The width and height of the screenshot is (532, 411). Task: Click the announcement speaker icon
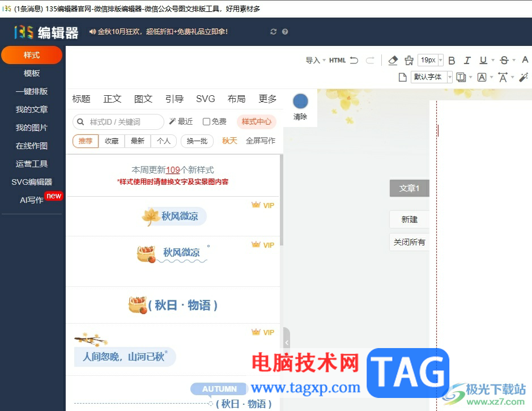(92, 32)
